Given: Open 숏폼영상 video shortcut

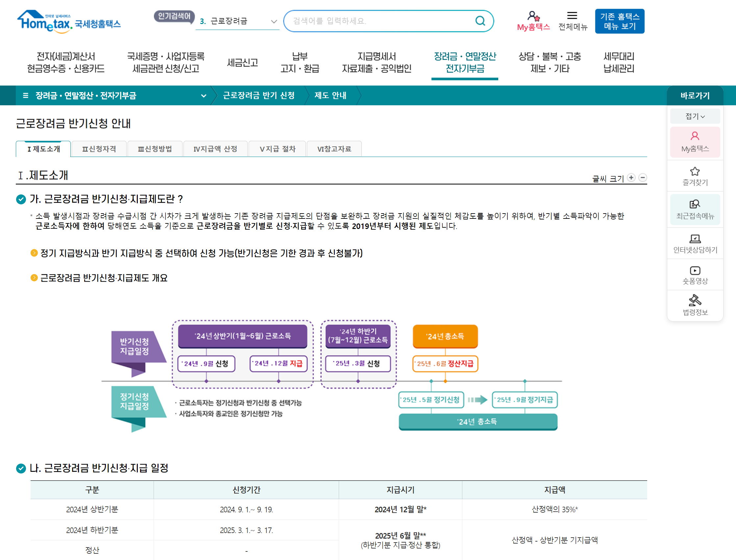Looking at the screenshot, I should coord(695,274).
